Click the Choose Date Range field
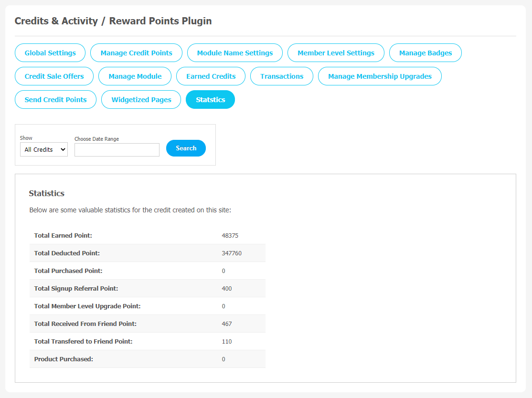 click(x=117, y=150)
